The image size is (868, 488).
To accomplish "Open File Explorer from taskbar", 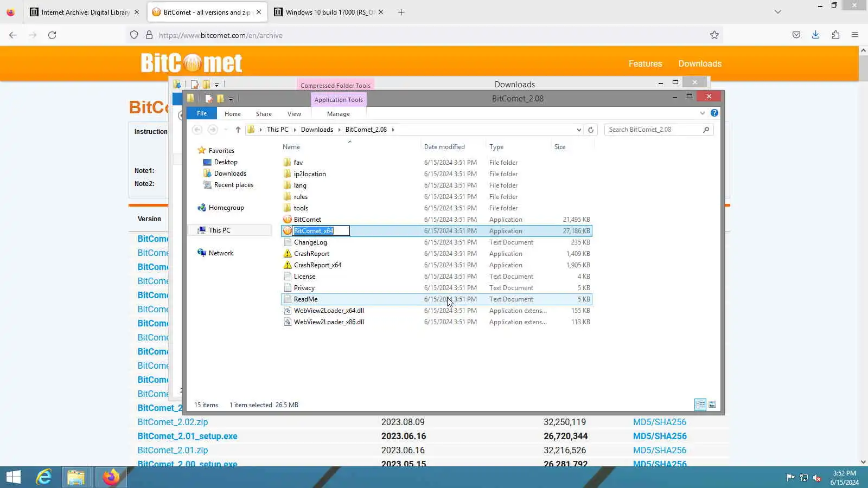I will (x=76, y=477).
